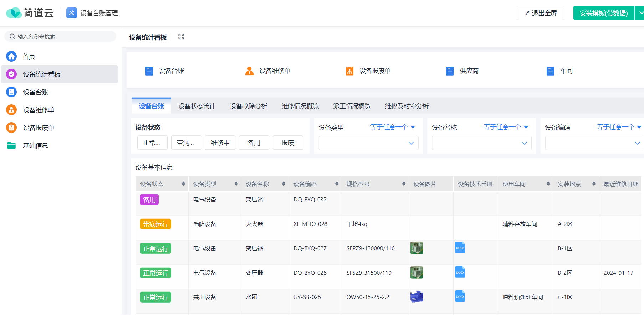This screenshot has height=315, width=644.
Task: Click the 设备维修单 sidebar orange icon
Action: (x=11, y=110)
